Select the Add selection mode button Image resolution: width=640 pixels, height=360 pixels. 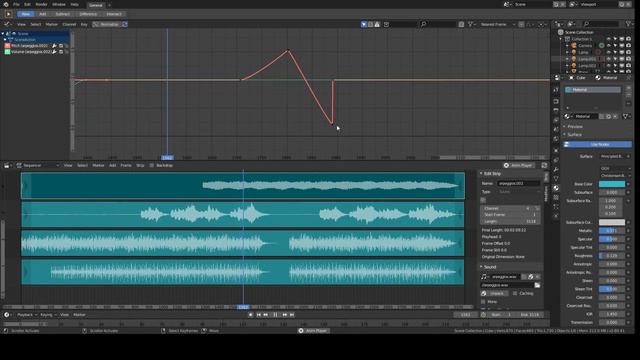pos(42,14)
